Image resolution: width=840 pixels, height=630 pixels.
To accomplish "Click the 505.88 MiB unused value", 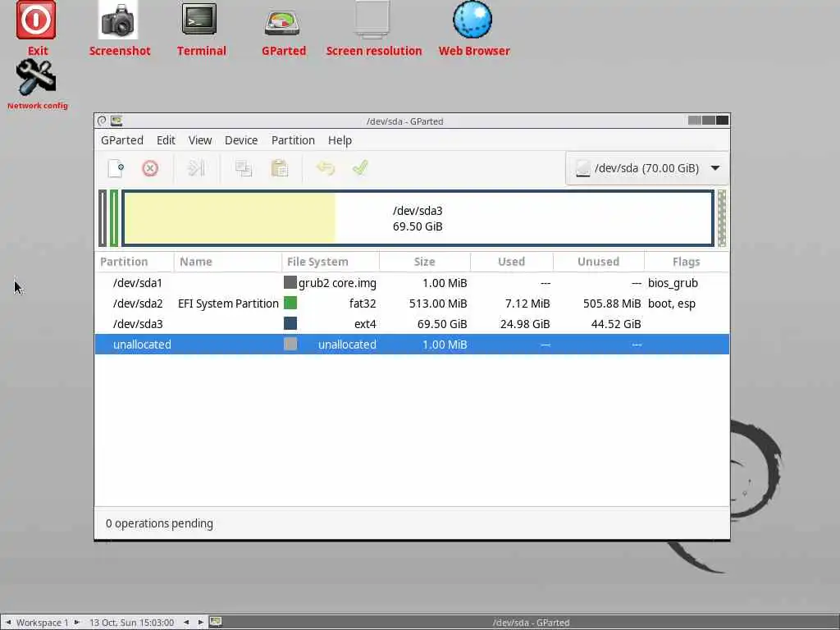I will pyautogui.click(x=612, y=304).
